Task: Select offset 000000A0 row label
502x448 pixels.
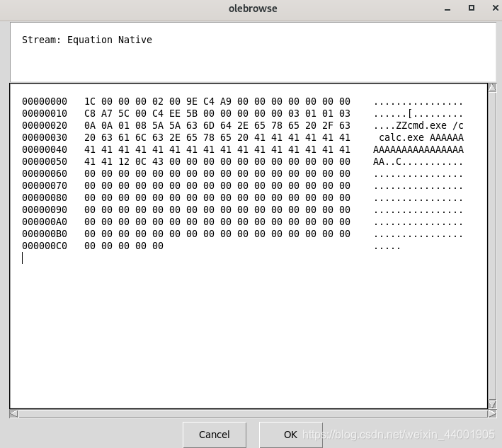Action: point(45,222)
